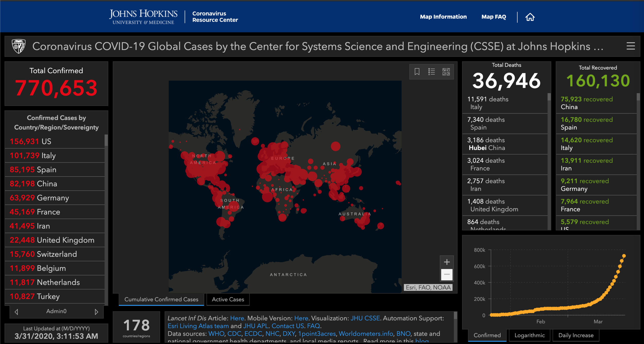Open the map bookmarks icon
The height and width of the screenshot is (344, 644).
[x=417, y=72]
